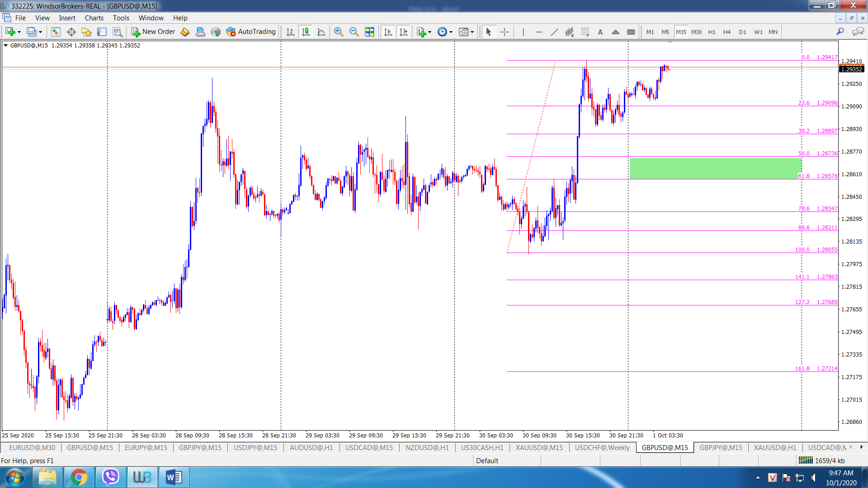
Task: Expand the Templates dropdown arrow
Action: click(x=472, y=32)
